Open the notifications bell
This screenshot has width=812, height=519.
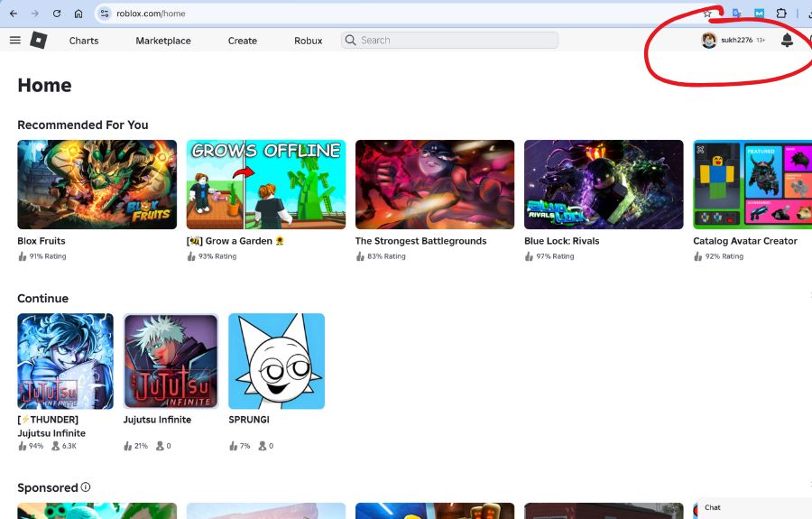(x=787, y=40)
